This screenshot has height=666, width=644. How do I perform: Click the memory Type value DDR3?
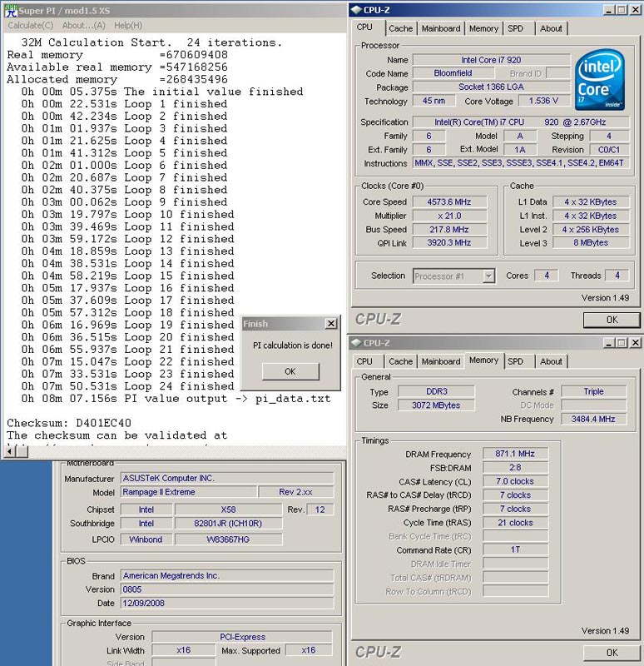tap(436, 391)
